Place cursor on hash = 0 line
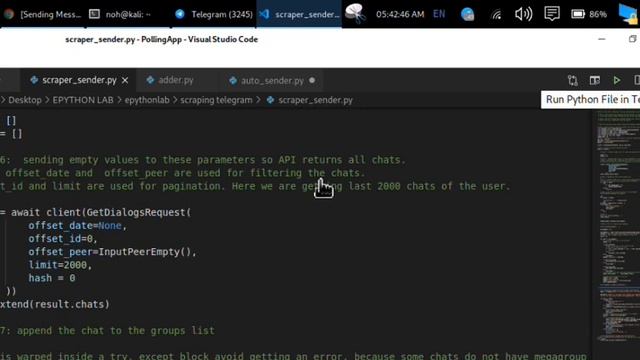 coord(52,278)
